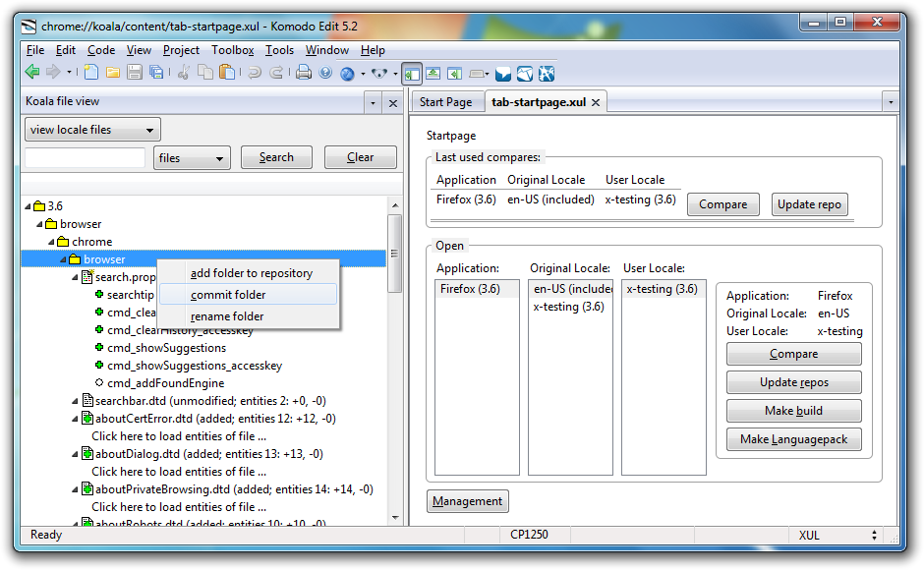The height and width of the screenshot is (571, 924).
Task: Open the Toolbox menu
Action: point(233,50)
